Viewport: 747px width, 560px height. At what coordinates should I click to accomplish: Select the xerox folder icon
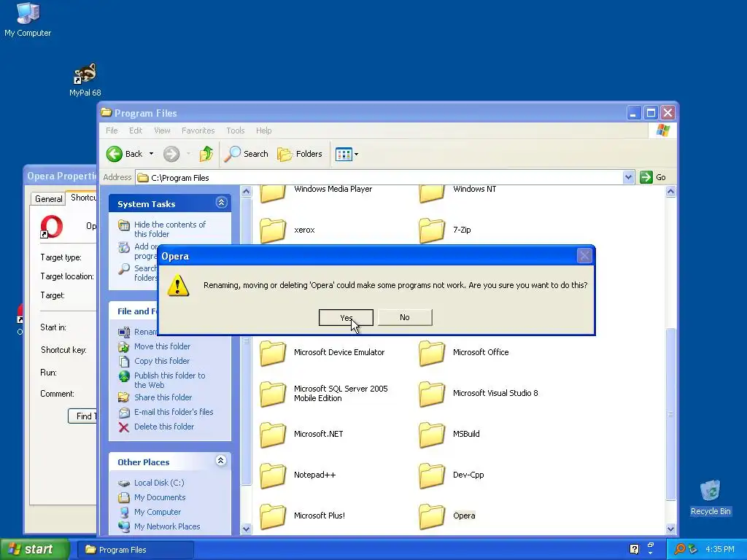tap(273, 230)
